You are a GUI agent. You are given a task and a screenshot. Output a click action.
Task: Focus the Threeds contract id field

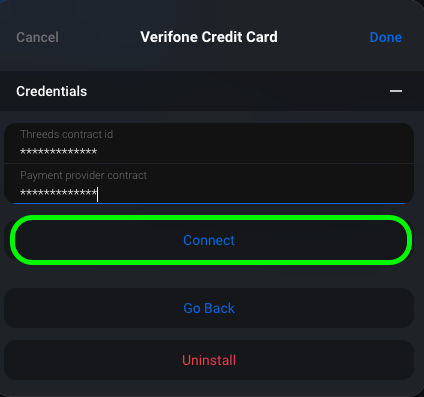(x=209, y=143)
